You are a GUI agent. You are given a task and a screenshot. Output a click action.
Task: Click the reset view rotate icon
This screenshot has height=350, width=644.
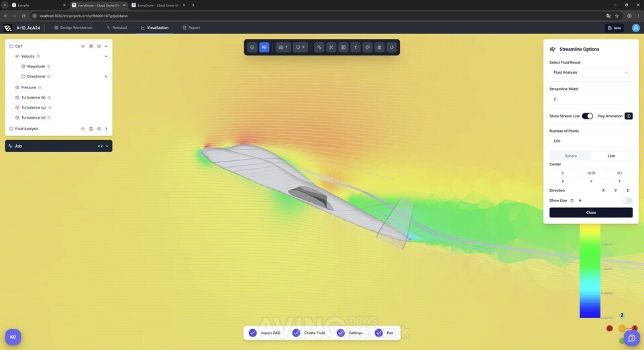(x=392, y=47)
